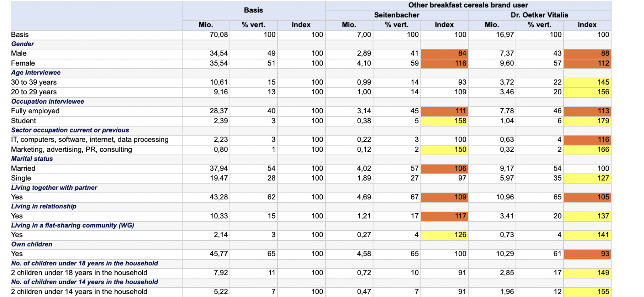Viewport: 644px width, 297px height.
Task: Click "Living in a flat-sharing community (WG)" heading
Action: pos(73,225)
